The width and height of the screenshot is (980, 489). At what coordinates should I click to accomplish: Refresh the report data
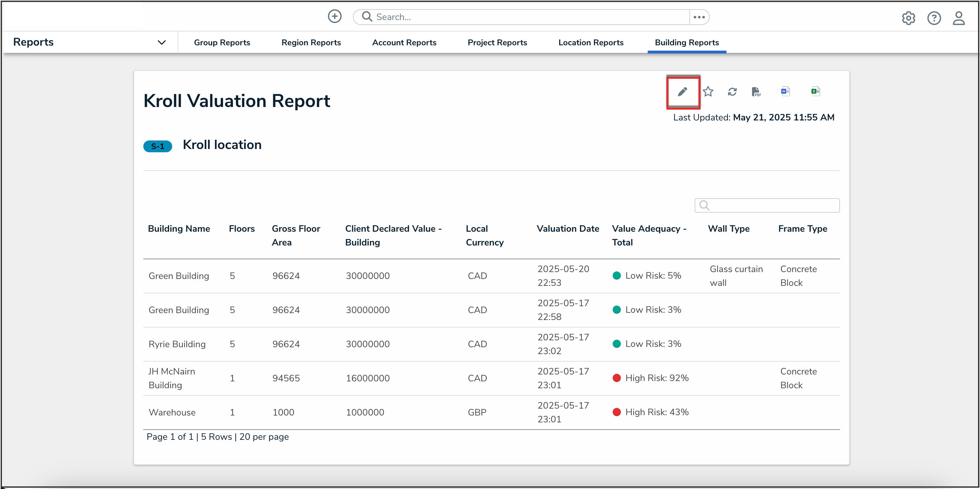coord(732,92)
